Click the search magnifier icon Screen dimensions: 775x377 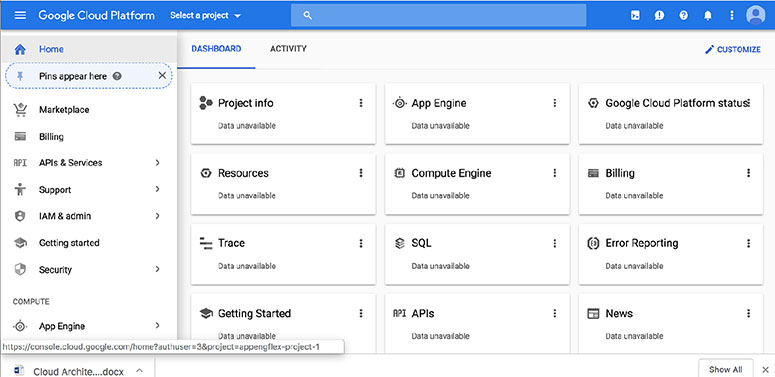tap(307, 15)
